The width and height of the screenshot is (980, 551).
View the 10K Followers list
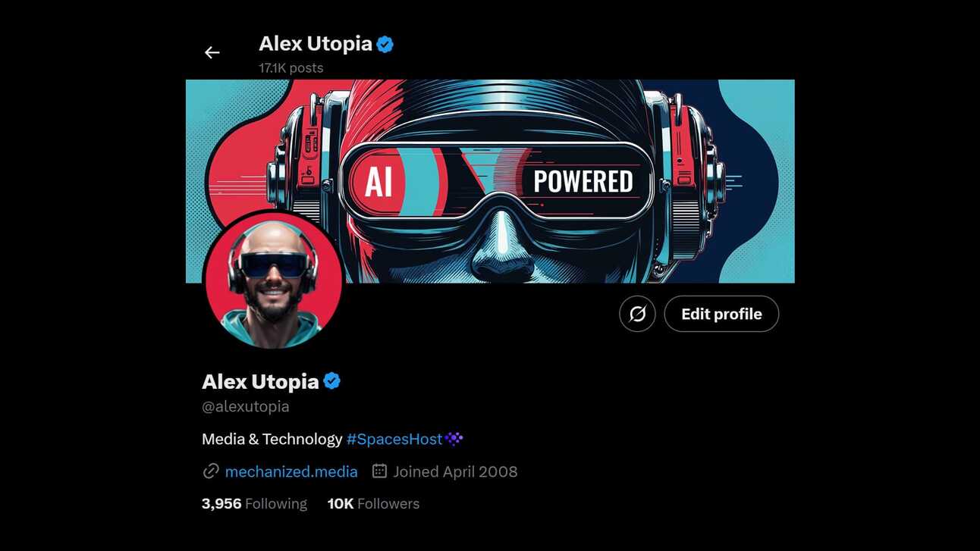(373, 503)
